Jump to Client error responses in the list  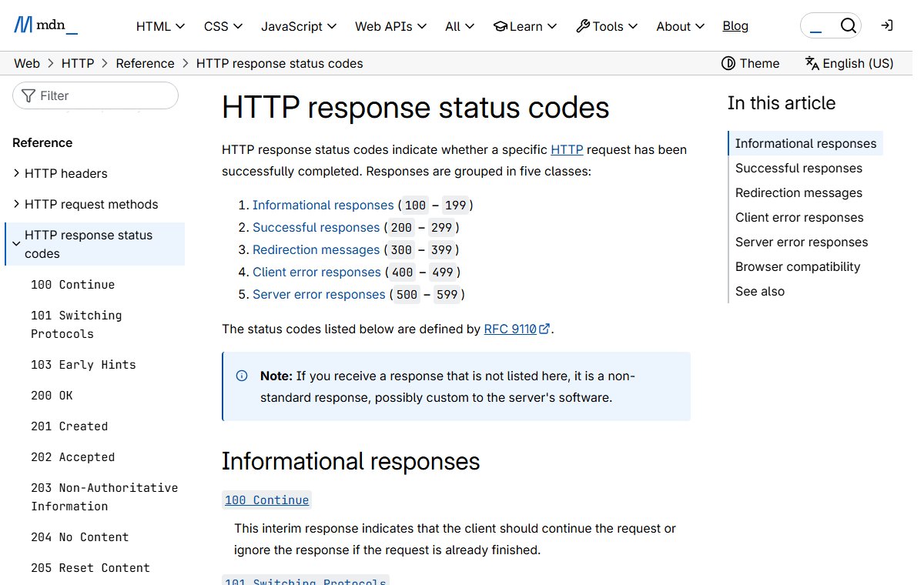pyautogui.click(x=316, y=272)
